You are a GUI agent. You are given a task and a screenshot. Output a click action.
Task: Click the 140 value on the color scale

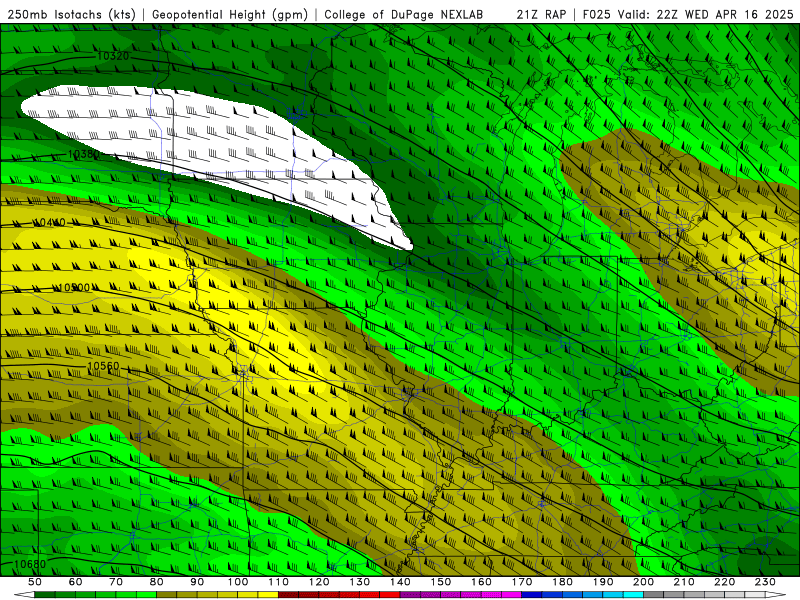[x=400, y=582]
